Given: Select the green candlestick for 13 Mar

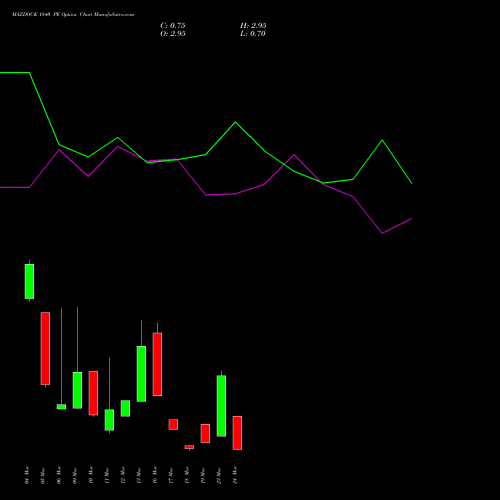Looking at the screenshot, I should [141, 374].
